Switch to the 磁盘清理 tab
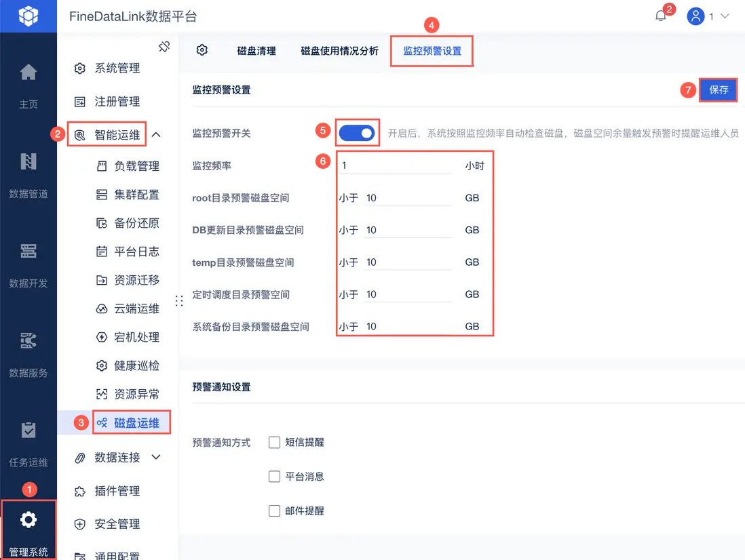The image size is (745, 560). 256,51
